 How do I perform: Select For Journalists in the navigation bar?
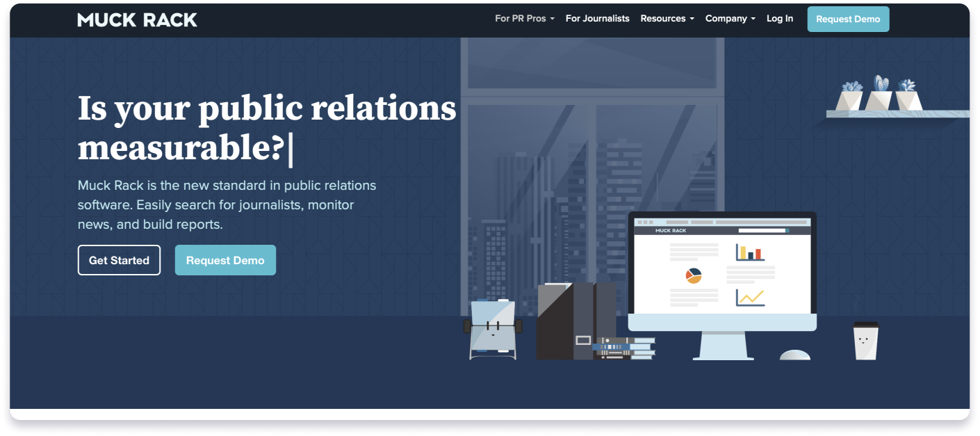pyautogui.click(x=597, y=18)
